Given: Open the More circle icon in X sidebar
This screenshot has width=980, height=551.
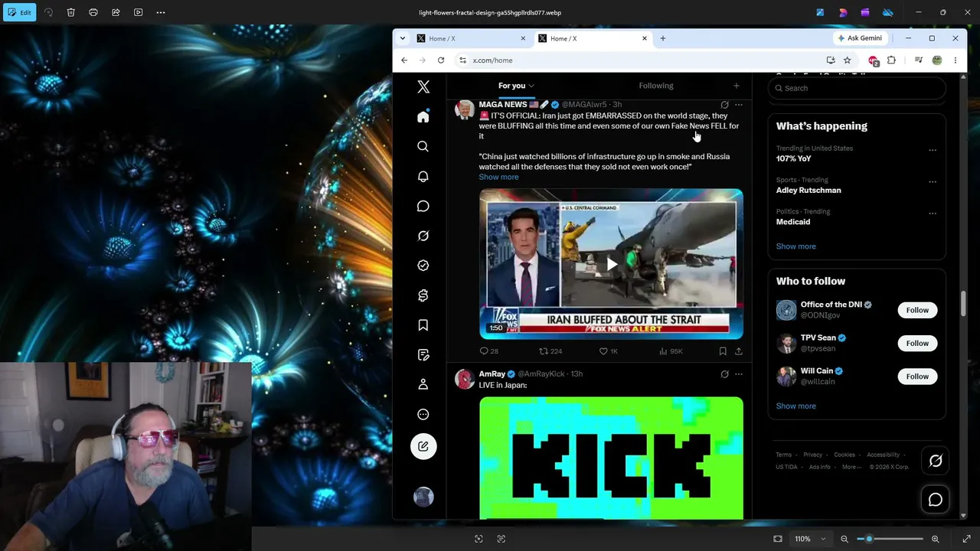Looking at the screenshot, I should coord(423,414).
